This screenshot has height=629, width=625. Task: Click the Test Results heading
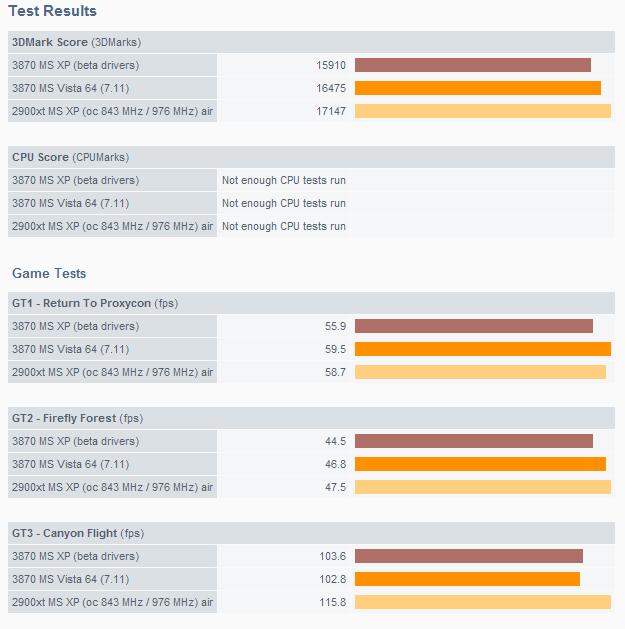(53, 11)
